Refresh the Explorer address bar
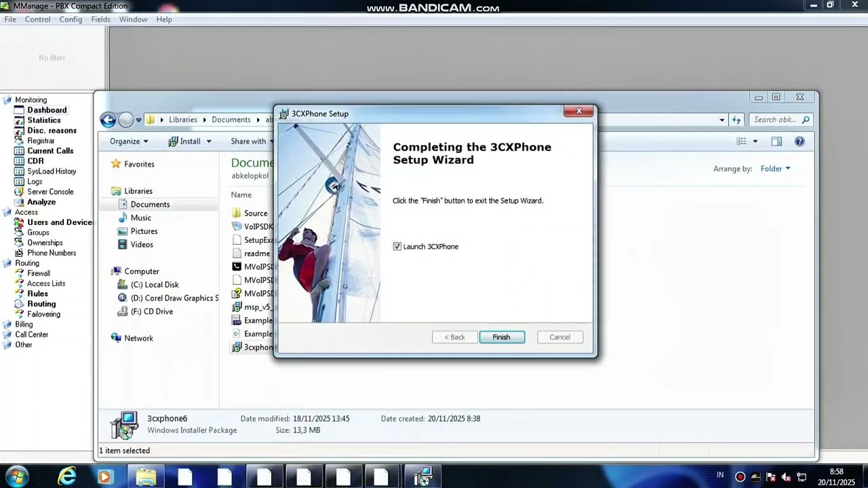 736,120
